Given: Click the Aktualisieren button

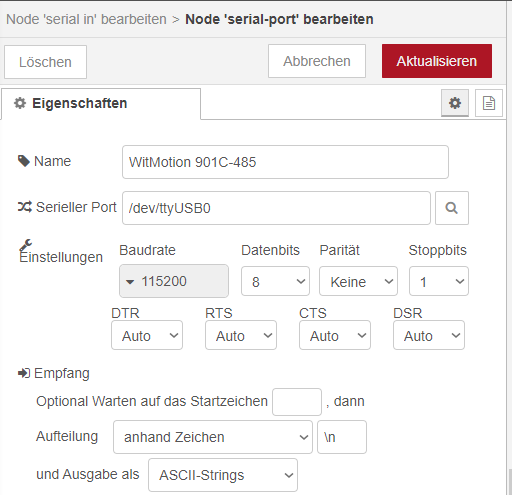Looking at the screenshot, I should click(x=437, y=61).
